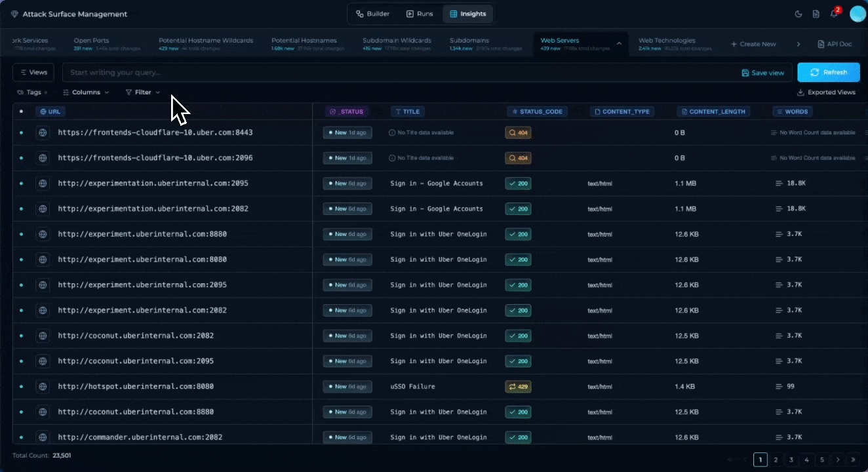This screenshot has height=472, width=868.
Task: Sort by _STATUS column header
Action: click(347, 111)
